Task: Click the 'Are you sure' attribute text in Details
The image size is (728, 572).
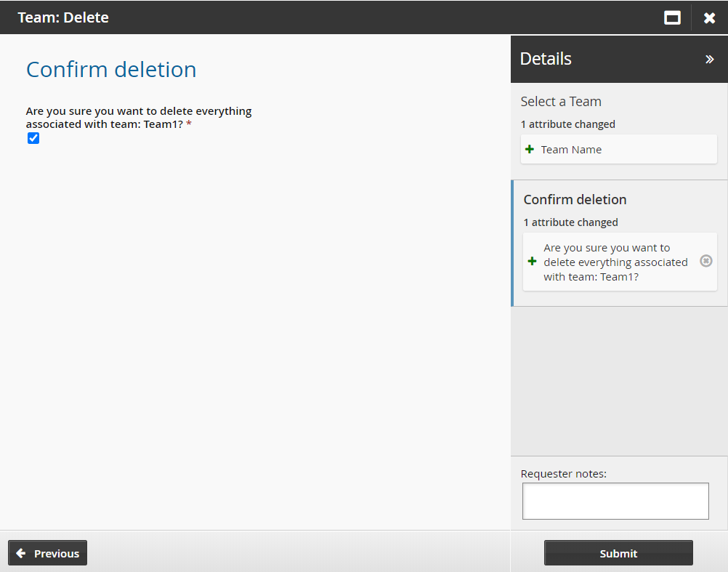Action: point(615,262)
